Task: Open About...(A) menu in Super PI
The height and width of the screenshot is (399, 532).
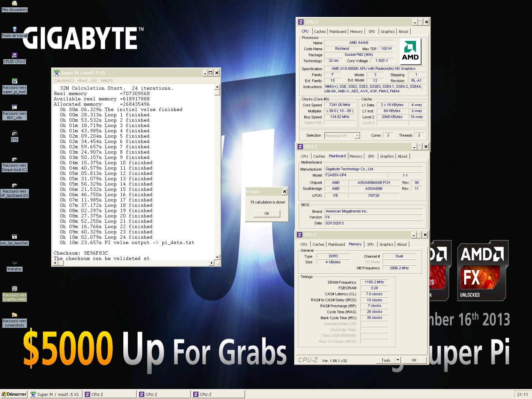Action: 87,80
